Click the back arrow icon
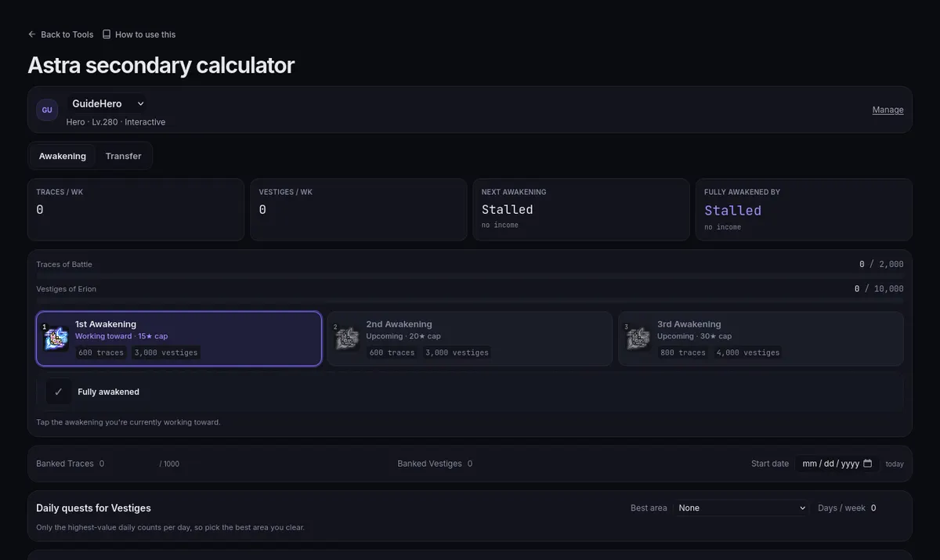The width and height of the screenshot is (940, 560). coord(32,34)
